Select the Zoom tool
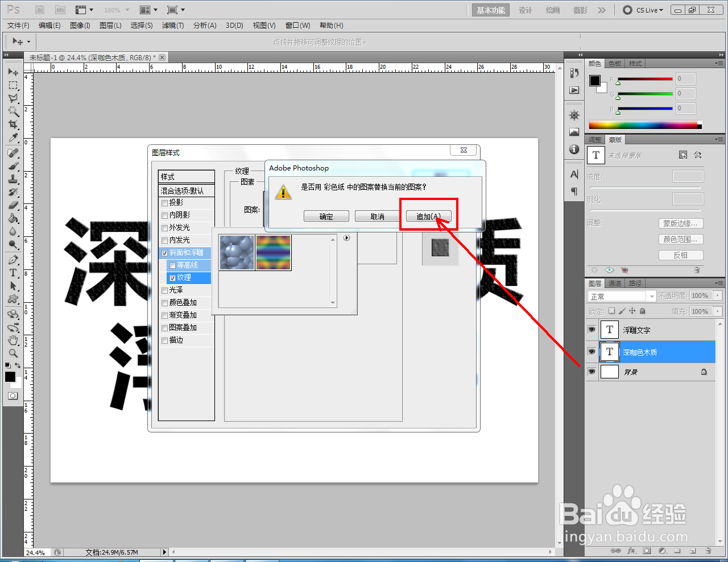728x562 pixels. (x=13, y=353)
